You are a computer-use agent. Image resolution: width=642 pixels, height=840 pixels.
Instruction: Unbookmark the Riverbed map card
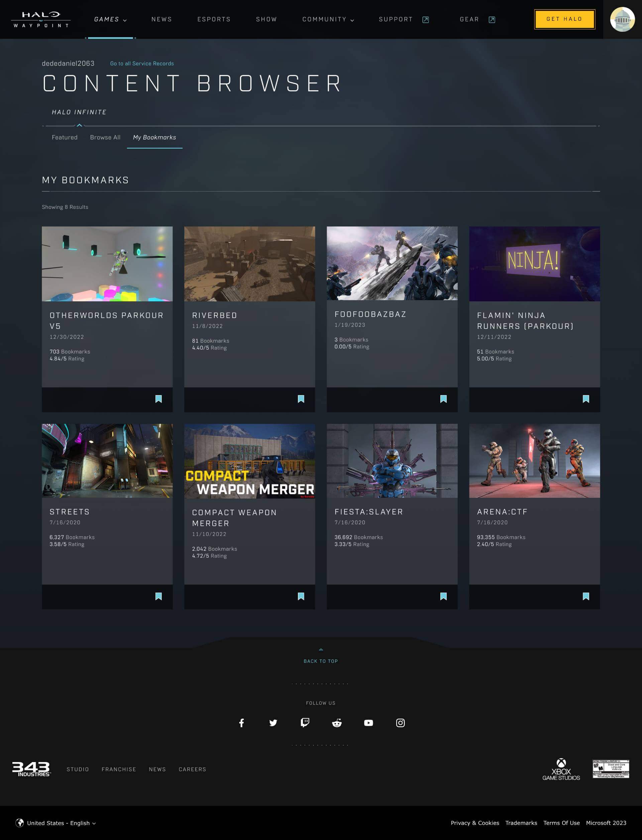click(301, 399)
